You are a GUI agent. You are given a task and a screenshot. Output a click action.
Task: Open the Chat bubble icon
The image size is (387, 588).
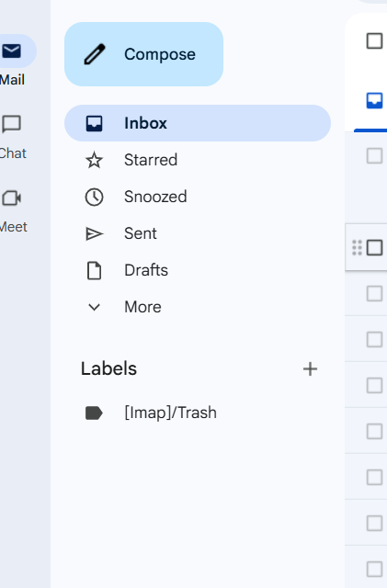(x=11, y=124)
